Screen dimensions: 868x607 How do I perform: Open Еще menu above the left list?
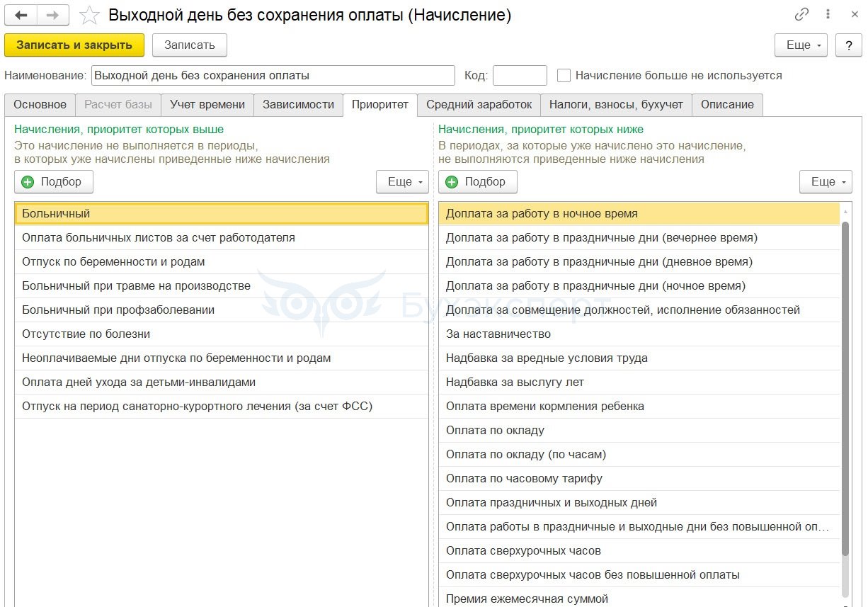pyautogui.click(x=402, y=182)
